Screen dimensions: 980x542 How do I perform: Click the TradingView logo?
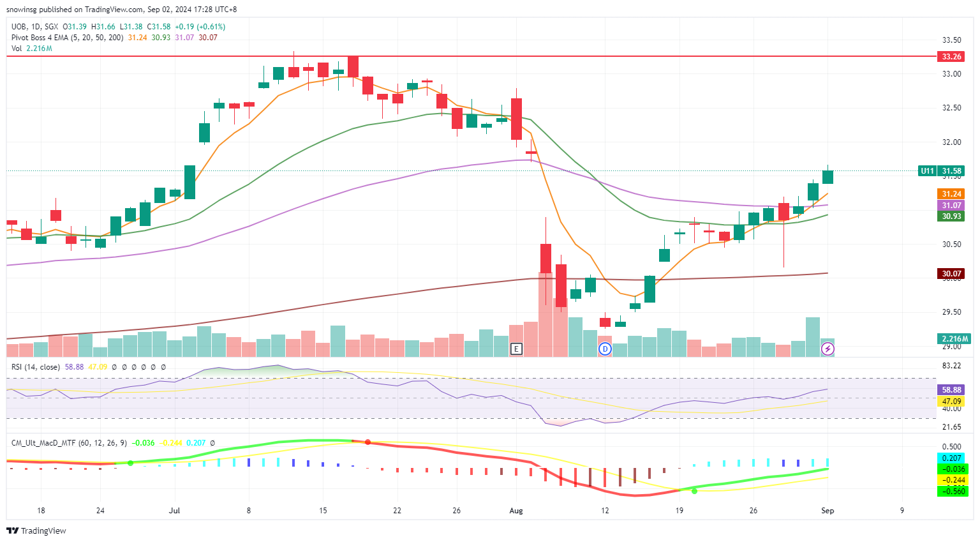coord(36,531)
